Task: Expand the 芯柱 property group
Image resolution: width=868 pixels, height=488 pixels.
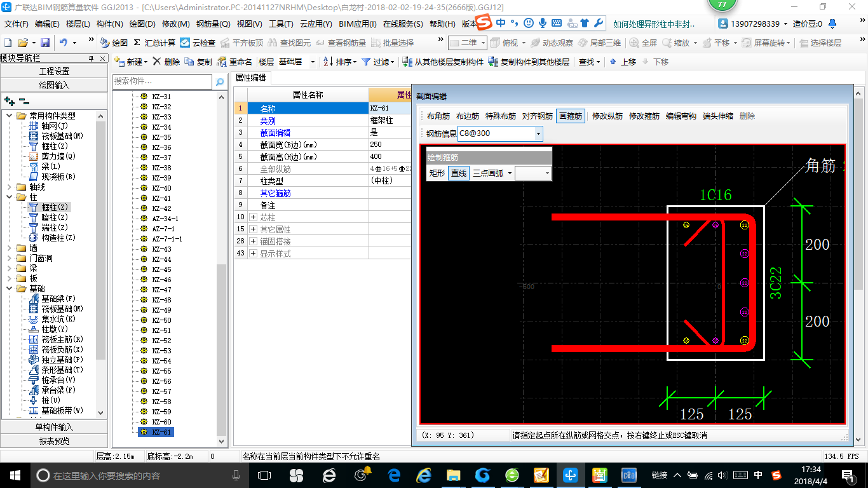Action: pyautogui.click(x=254, y=217)
